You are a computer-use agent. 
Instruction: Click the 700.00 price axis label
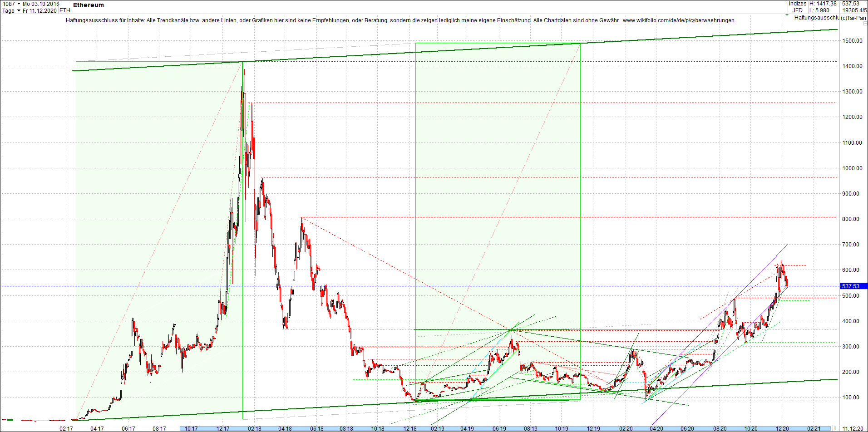(x=851, y=245)
